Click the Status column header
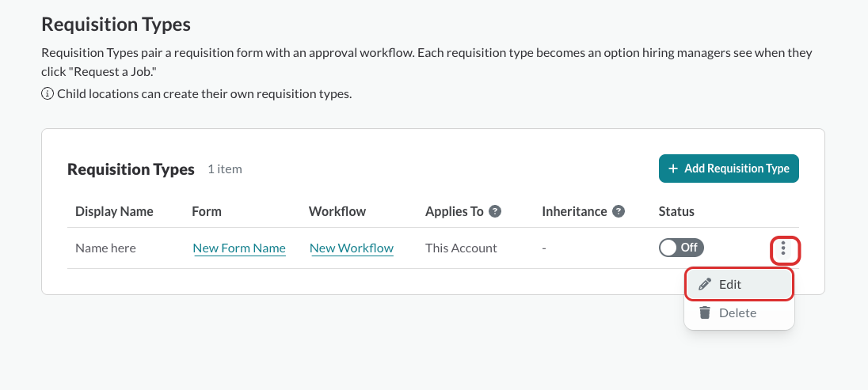Screen dimensions: 868x390 (x=676, y=211)
